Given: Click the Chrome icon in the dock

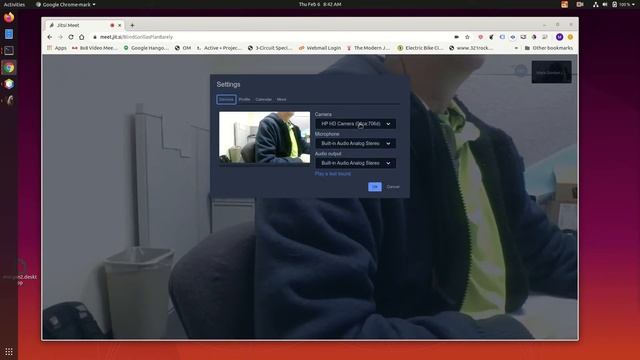Looking at the screenshot, I should point(9,67).
